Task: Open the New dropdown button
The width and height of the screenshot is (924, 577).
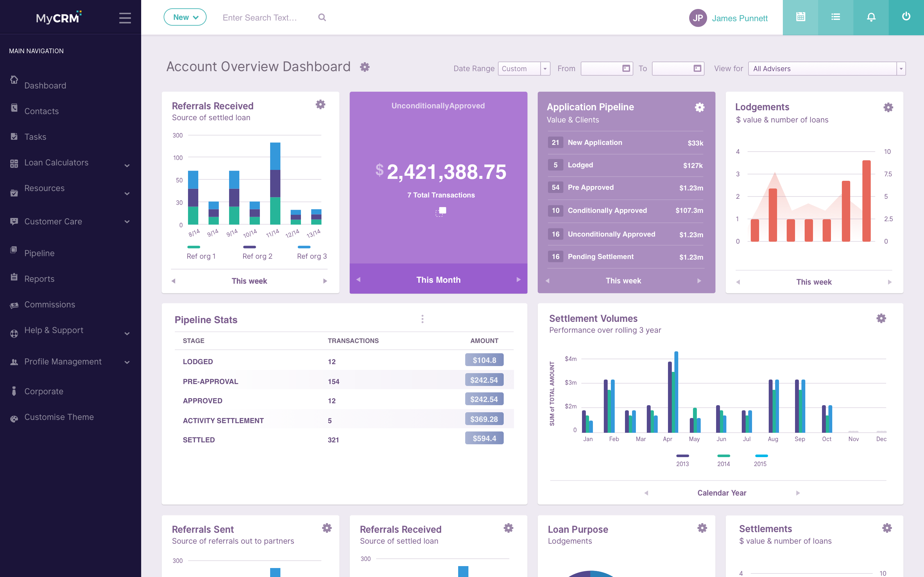Action: point(185,17)
